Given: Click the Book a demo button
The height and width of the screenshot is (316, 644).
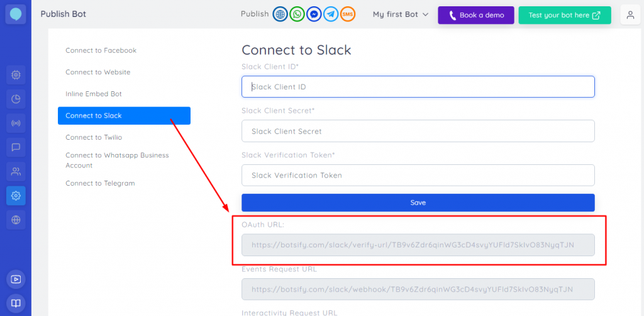Looking at the screenshot, I should tap(476, 15).
